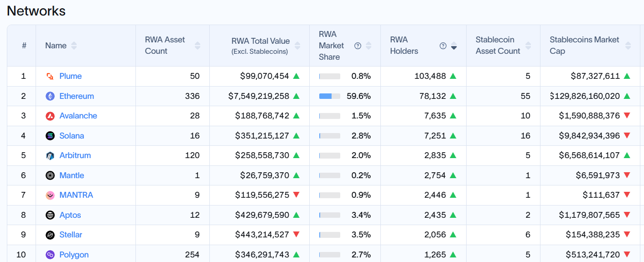Click the RWA Market Share help icon
Viewport: 644px width, 262px height.
tap(358, 46)
